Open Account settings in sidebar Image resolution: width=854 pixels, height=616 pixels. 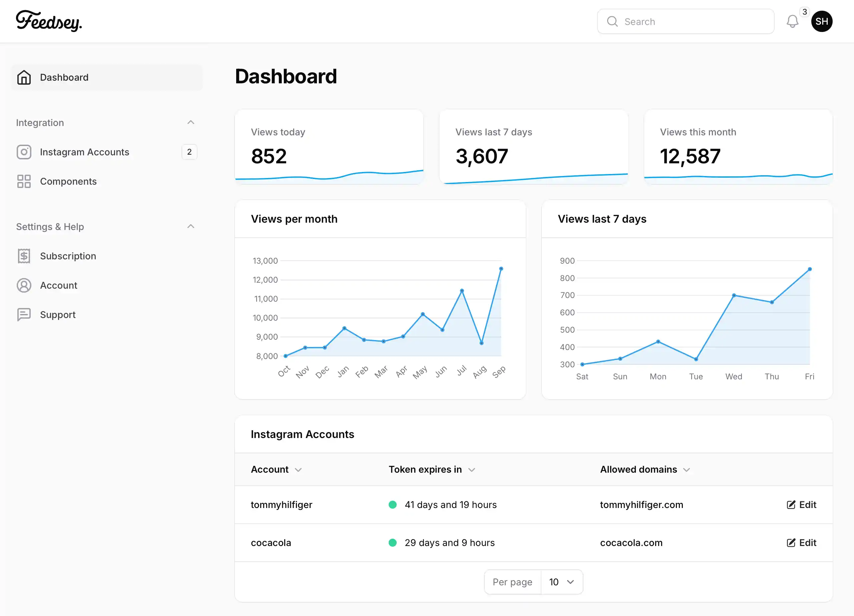point(107,285)
